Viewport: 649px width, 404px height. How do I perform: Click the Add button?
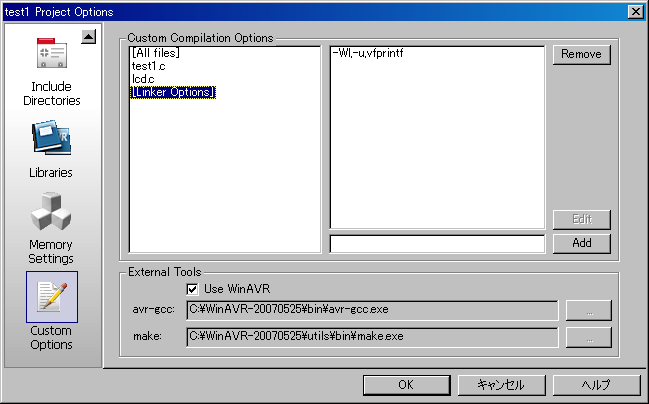point(581,243)
